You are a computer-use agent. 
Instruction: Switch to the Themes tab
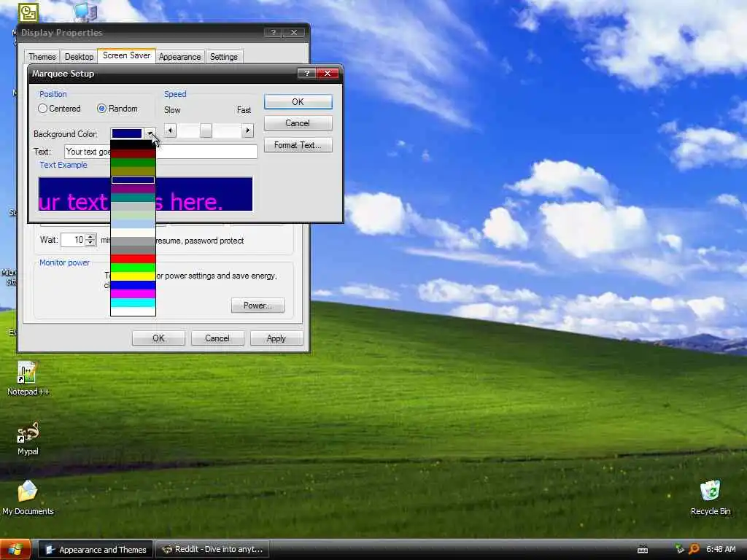pyautogui.click(x=42, y=57)
